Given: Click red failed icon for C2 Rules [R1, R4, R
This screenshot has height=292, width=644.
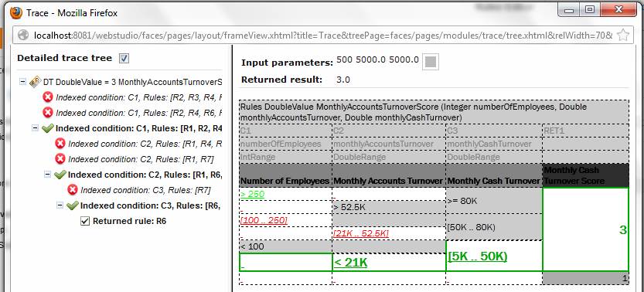Looking at the screenshot, I should click(60, 143).
